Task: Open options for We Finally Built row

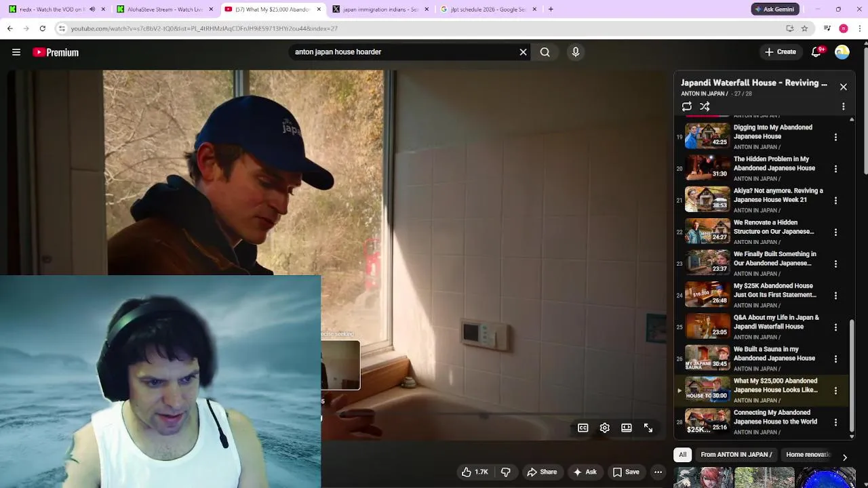Action: pos(835,264)
